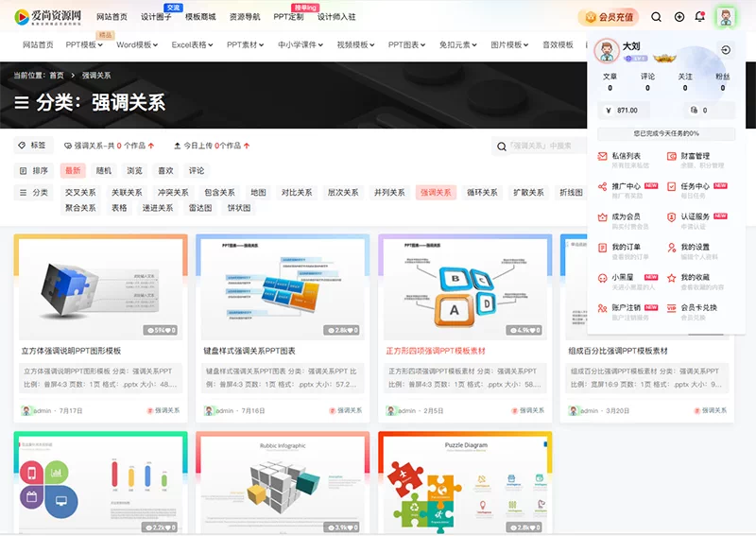This screenshot has width=756, height=536.
Task: Open 正方形四项强调PPT模板素材 title link
Action: click(x=436, y=351)
